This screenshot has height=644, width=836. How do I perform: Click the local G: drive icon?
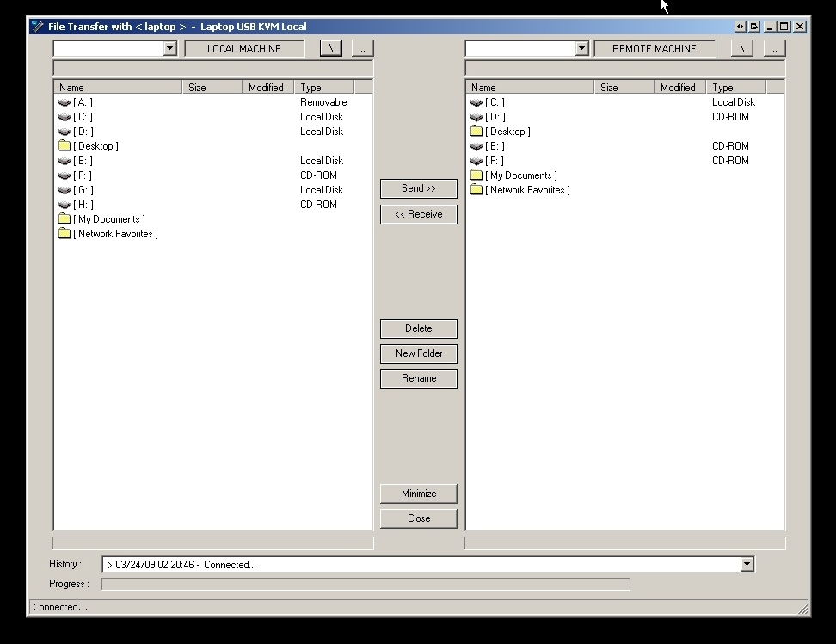(x=65, y=190)
